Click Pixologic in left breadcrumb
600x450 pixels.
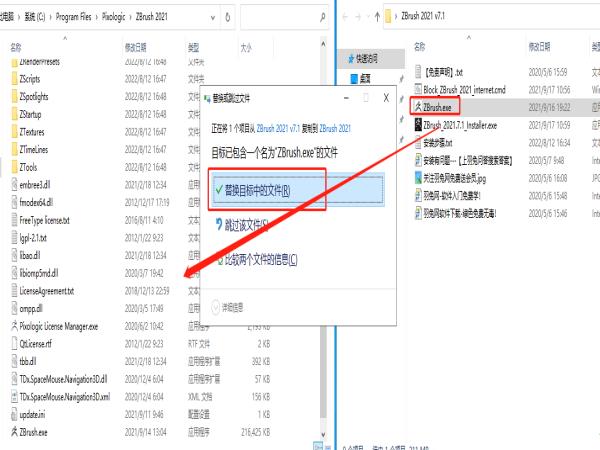coord(114,17)
